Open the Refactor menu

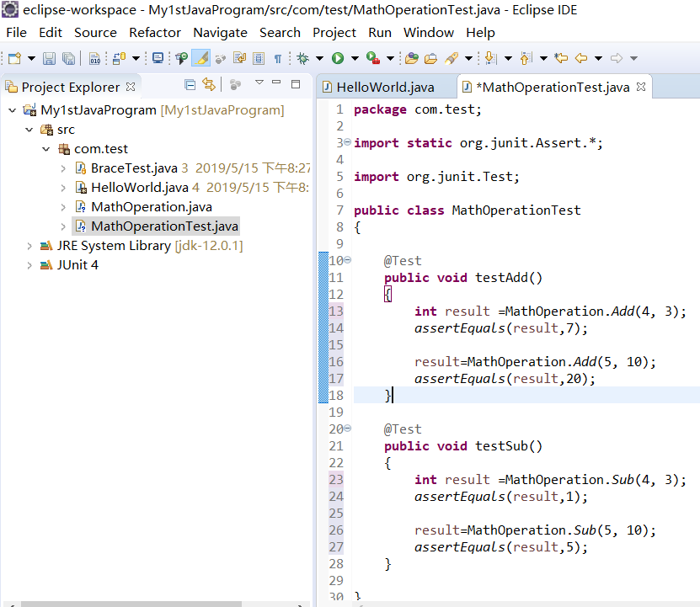[155, 33]
